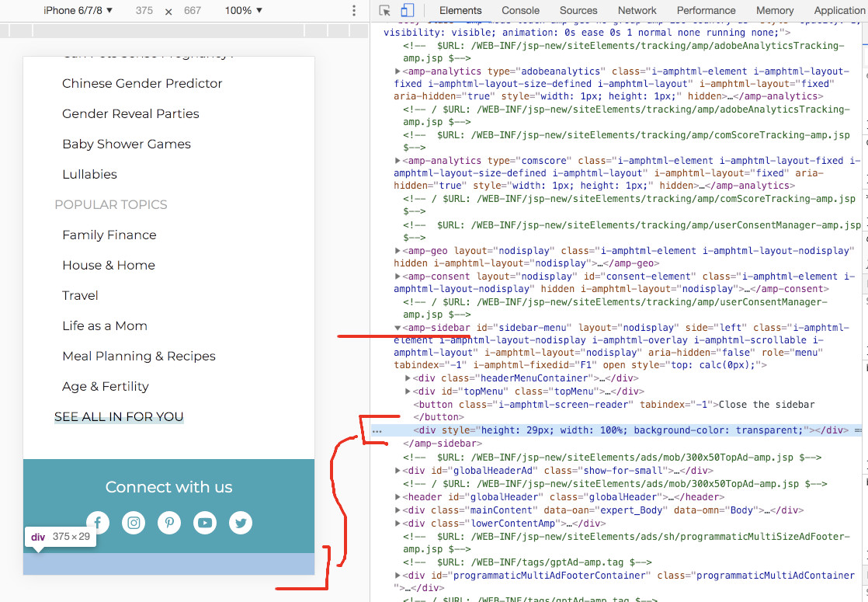Expand the amp-consent node
868x602 pixels.
[398, 277]
